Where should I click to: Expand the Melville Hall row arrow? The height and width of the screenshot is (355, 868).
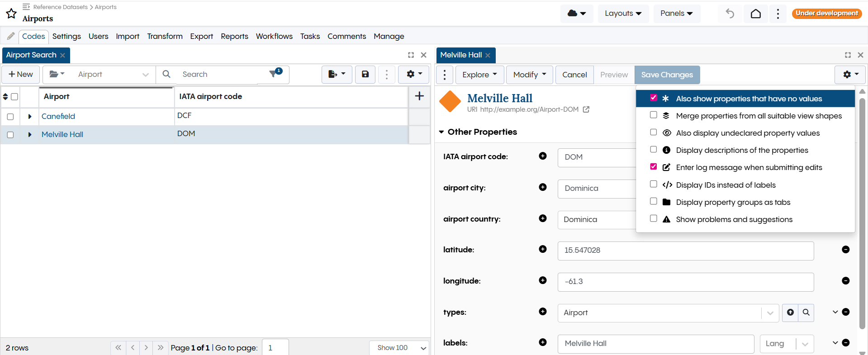pos(30,135)
